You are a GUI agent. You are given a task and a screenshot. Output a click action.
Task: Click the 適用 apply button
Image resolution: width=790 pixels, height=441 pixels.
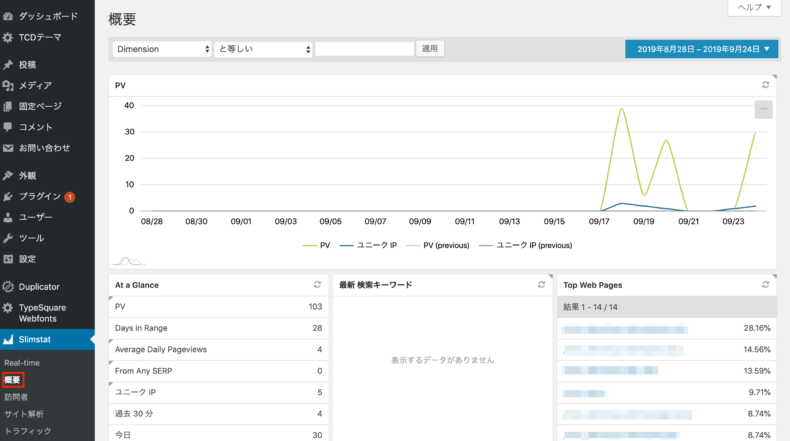point(430,49)
